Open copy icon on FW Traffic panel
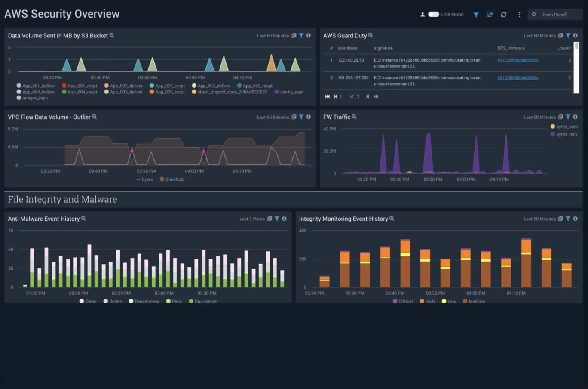 pos(560,117)
